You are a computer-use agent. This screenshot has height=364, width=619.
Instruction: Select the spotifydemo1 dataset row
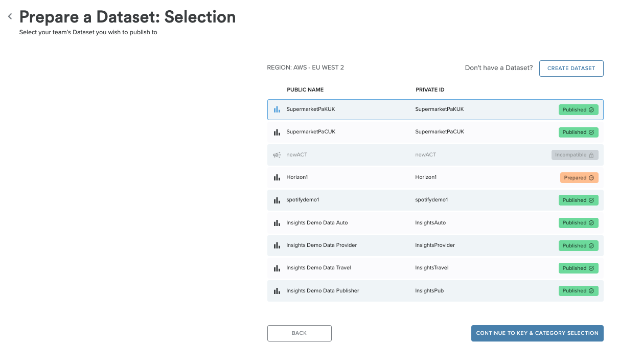(383, 200)
